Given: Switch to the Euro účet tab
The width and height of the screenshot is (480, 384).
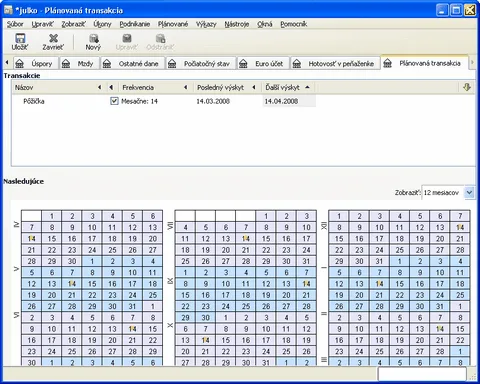Looking at the screenshot, I should [x=263, y=63].
